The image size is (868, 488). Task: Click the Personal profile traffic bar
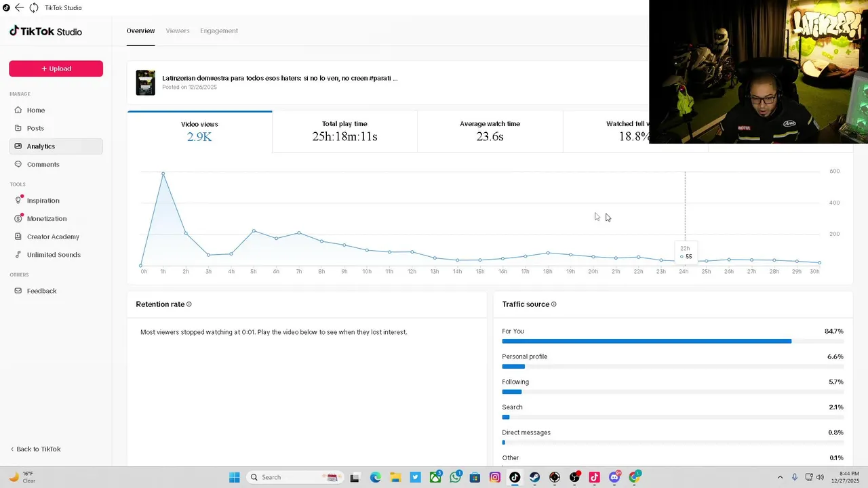[673, 366]
